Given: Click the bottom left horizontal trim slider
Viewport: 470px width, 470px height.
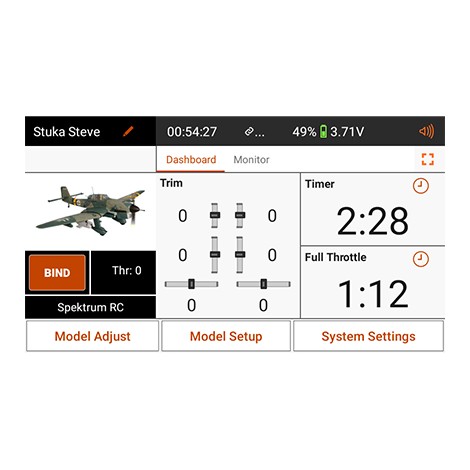Looking at the screenshot, I should pyautogui.click(x=191, y=284).
